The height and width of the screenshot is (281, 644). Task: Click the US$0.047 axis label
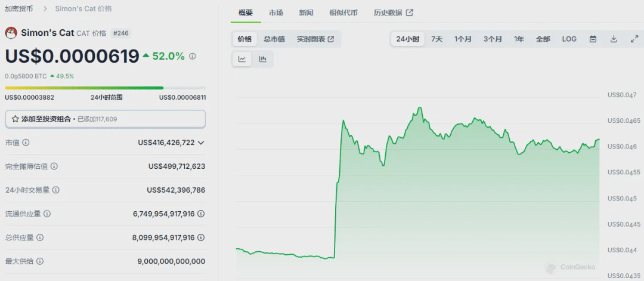(x=622, y=95)
